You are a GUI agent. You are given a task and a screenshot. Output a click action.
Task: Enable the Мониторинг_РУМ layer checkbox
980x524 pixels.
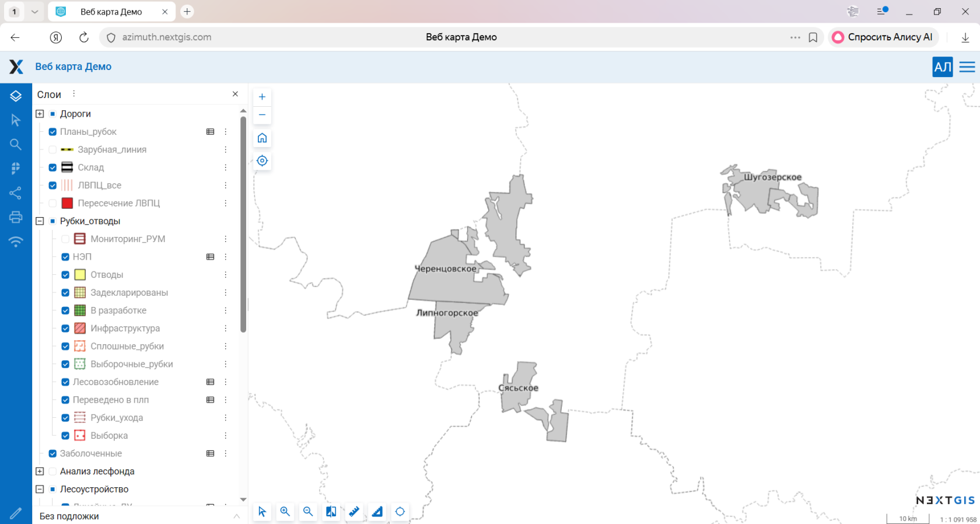(x=65, y=239)
